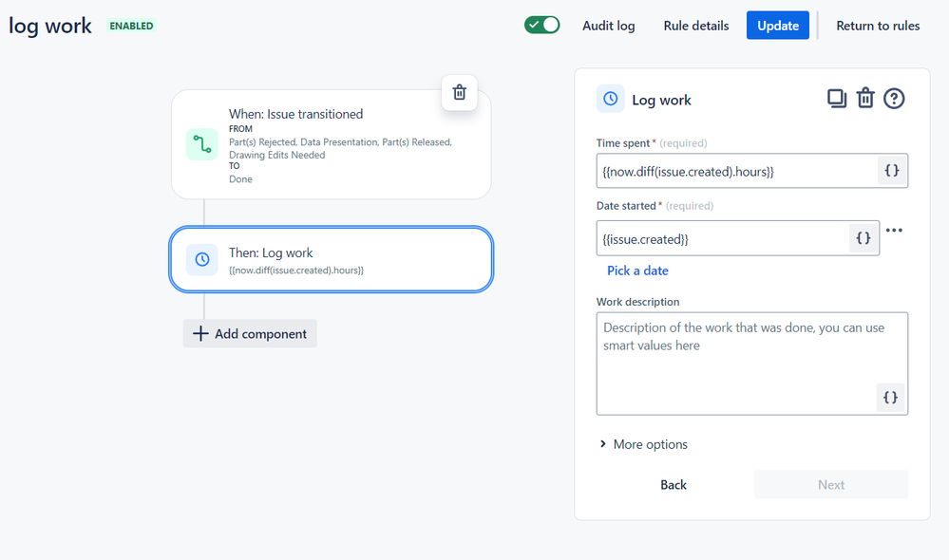This screenshot has height=560, width=949.
Task: Click Return to rules
Action: 878,26
